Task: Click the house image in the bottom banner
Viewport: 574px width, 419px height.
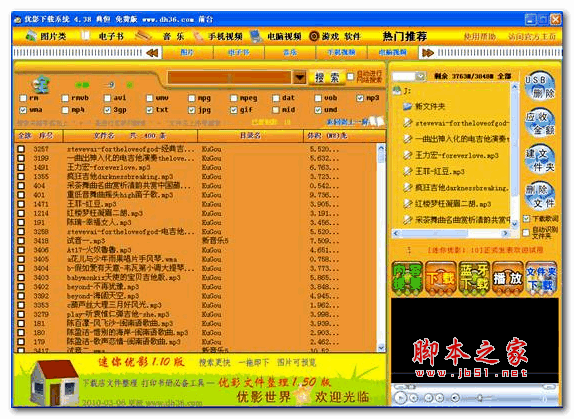Action: tap(54, 382)
